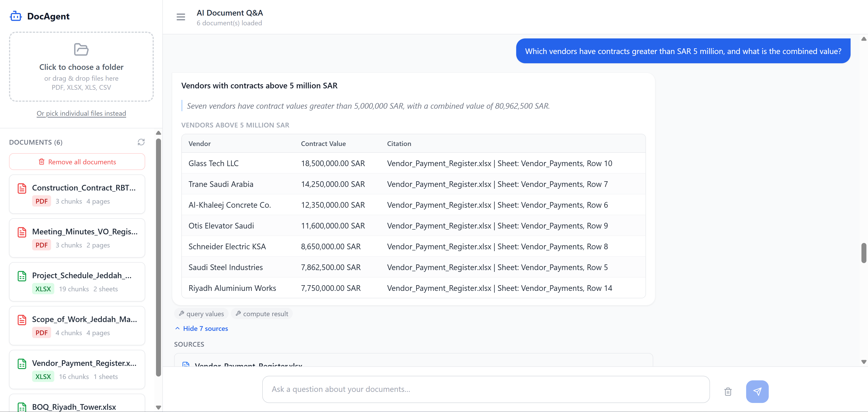Click the Contract Value column header
This screenshot has width=868, height=412.
click(x=323, y=144)
